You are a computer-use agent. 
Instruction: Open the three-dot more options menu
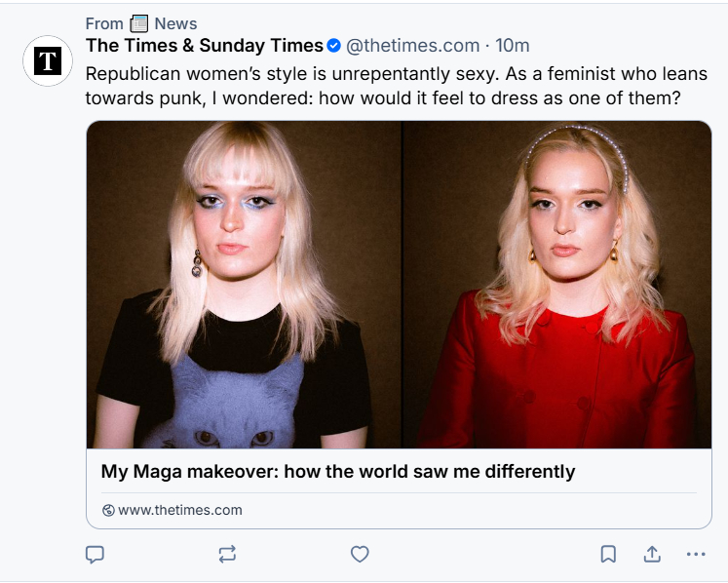tap(695, 554)
